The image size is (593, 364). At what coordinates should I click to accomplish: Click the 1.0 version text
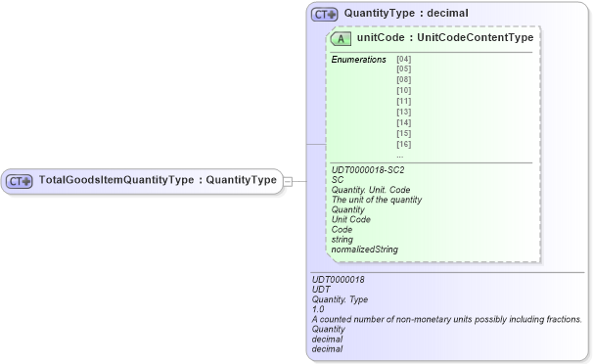tap(318, 309)
